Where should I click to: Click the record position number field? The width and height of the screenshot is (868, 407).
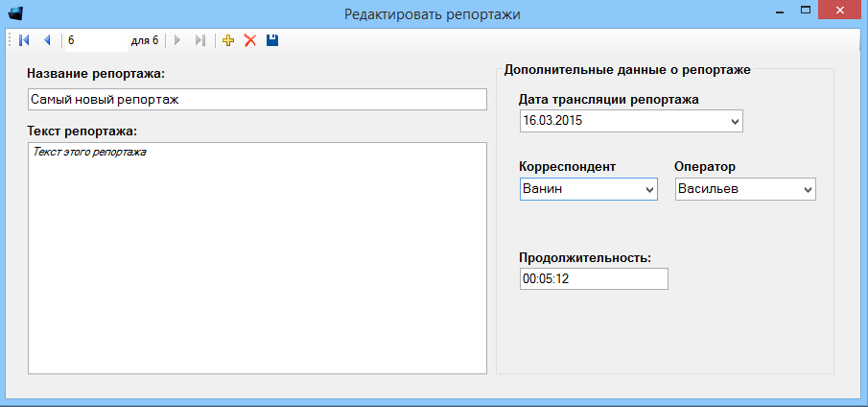(x=94, y=40)
